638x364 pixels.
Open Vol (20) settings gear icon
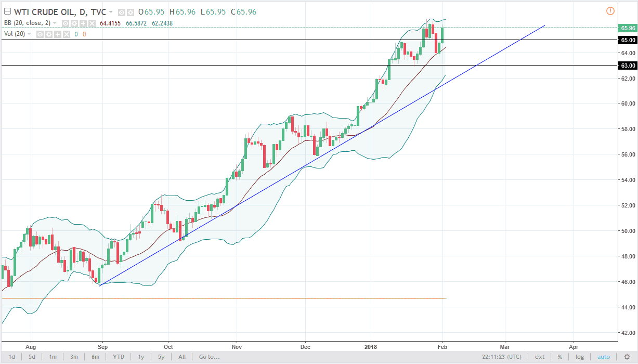(49, 34)
